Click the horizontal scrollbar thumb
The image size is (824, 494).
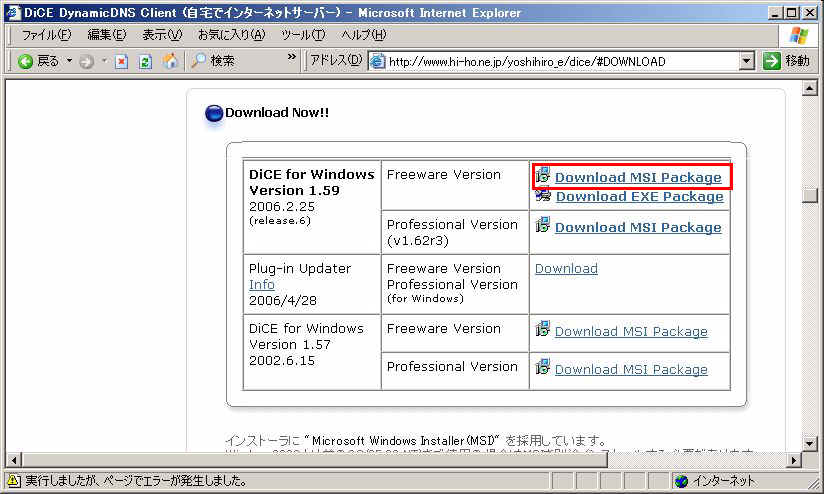315,460
